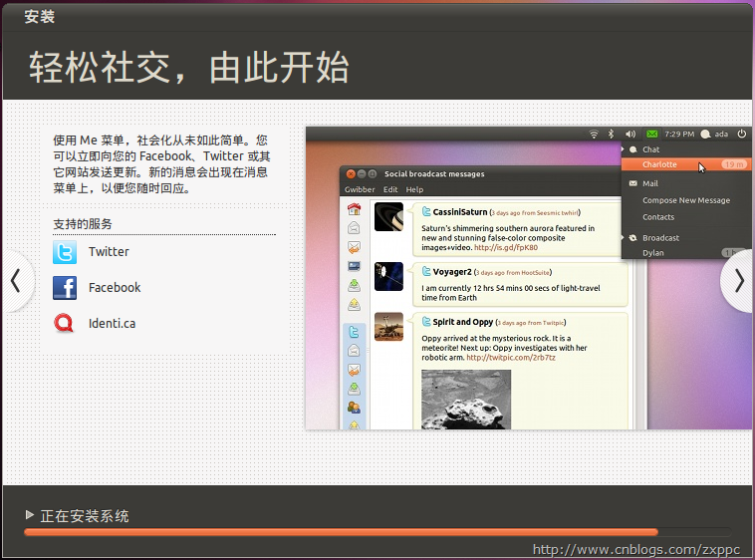
Task: Open the volume speaker indicator
Action: [630, 134]
